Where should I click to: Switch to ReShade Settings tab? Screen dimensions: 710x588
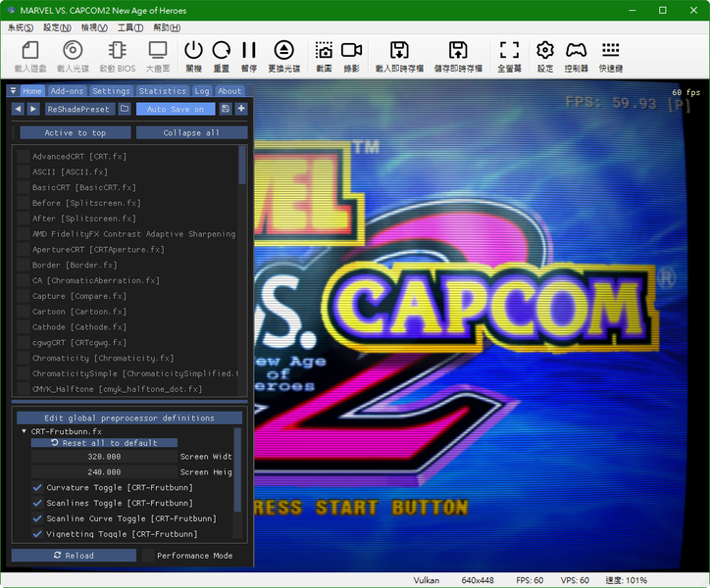tap(111, 91)
